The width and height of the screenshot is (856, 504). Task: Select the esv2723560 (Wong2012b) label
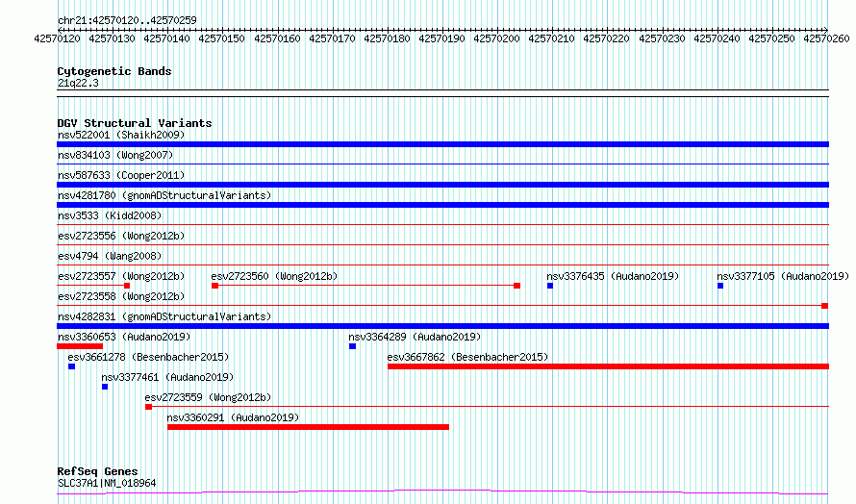click(275, 276)
